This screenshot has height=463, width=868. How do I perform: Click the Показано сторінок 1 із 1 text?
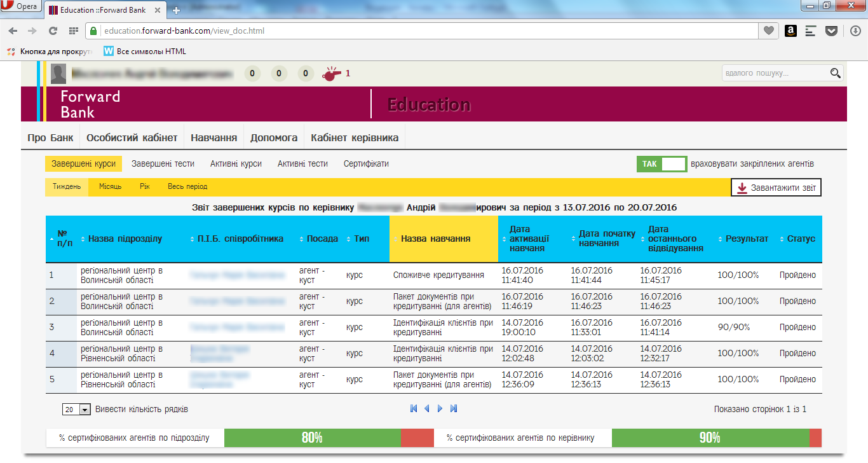tap(760, 410)
